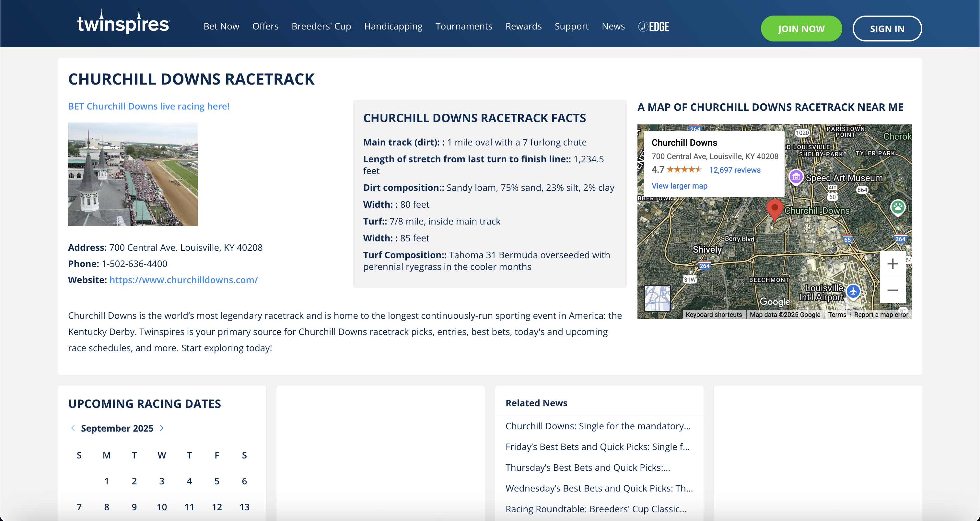This screenshot has width=980, height=521.
Task: Zoom out on the map
Action: (892, 290)
